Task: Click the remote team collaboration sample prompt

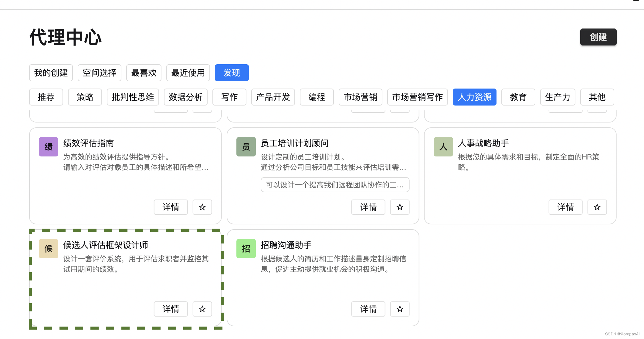Action: pyautogui.click(x=335, y=185)
